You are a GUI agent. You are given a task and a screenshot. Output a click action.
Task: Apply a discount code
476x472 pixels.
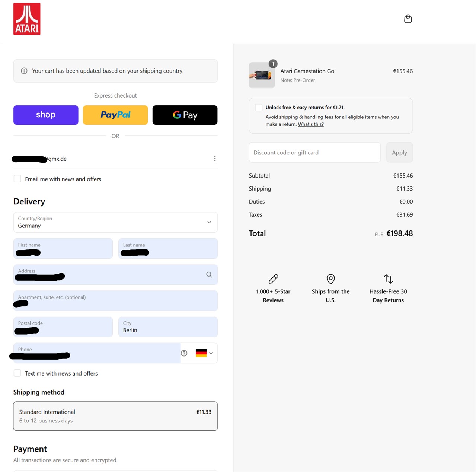point(399,152)
